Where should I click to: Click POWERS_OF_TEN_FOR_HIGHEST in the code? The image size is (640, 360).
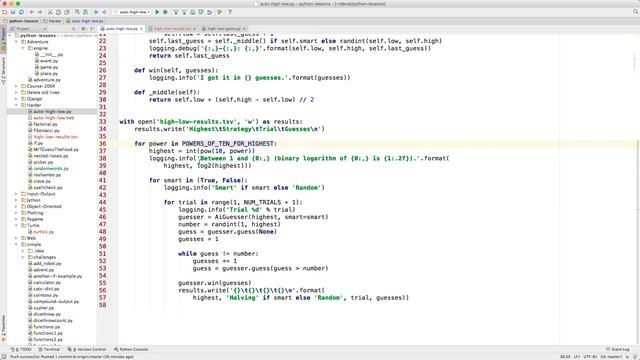pos(228,144)
